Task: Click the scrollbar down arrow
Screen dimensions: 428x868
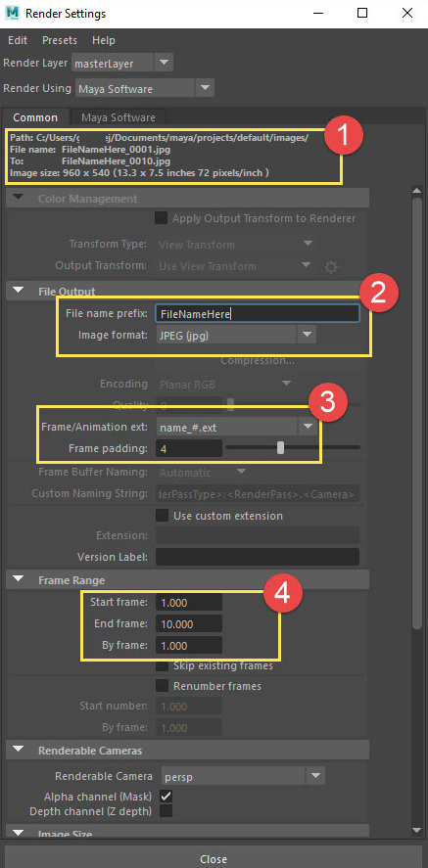Action: (x=417, y=829)
